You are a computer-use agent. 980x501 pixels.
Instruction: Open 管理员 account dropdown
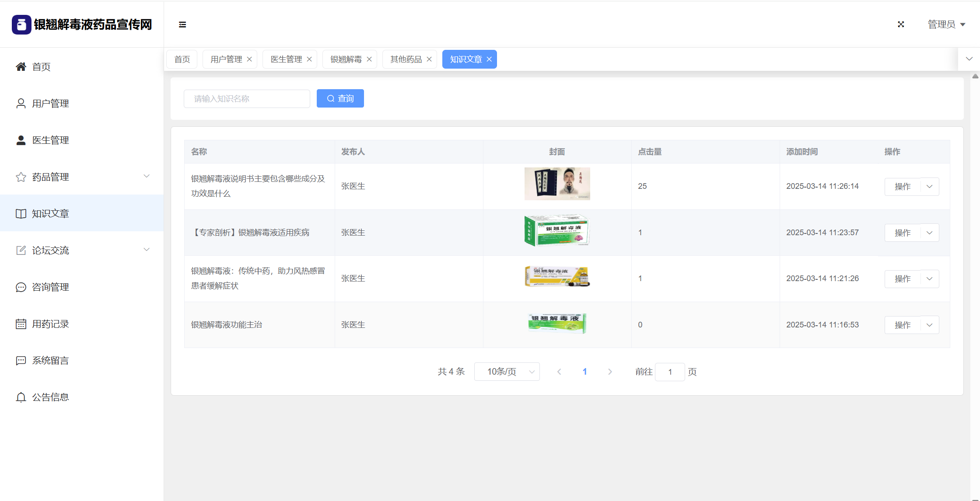coord(946,24)
